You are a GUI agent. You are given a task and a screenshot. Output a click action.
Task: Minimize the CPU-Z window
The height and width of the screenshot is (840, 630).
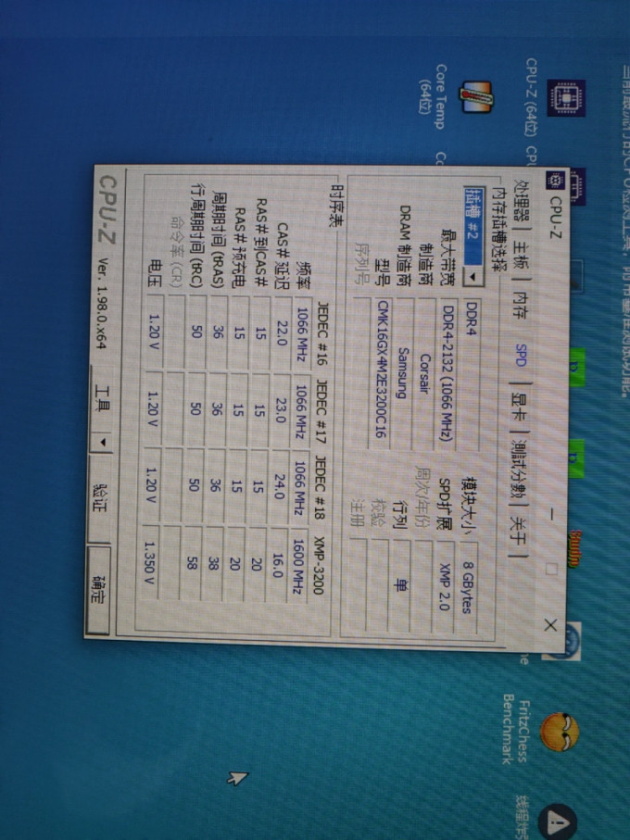552,514
